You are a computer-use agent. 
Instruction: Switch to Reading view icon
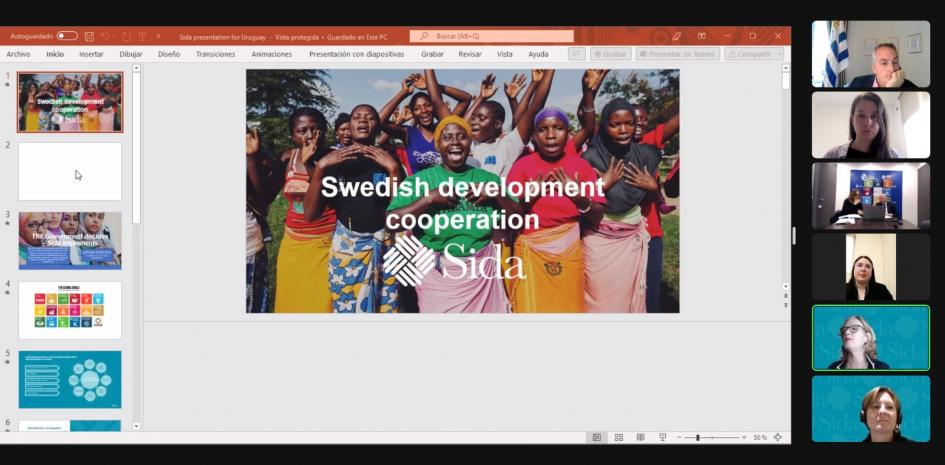click(x=641, y=437)
